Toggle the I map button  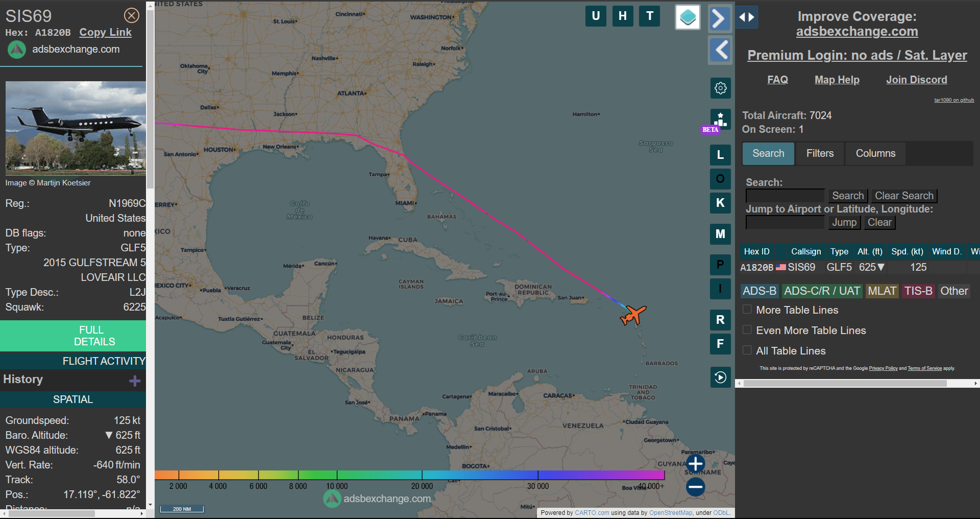(x=721, y=289)
